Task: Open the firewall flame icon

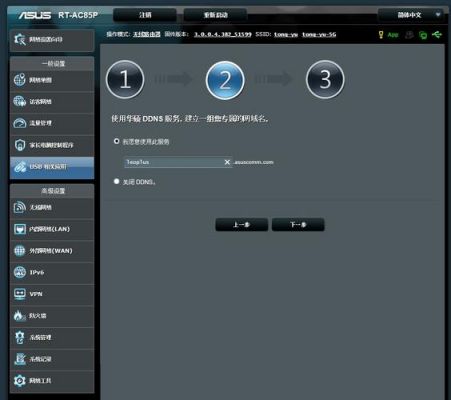Action: pyautogui.click(x=19, y=315)
